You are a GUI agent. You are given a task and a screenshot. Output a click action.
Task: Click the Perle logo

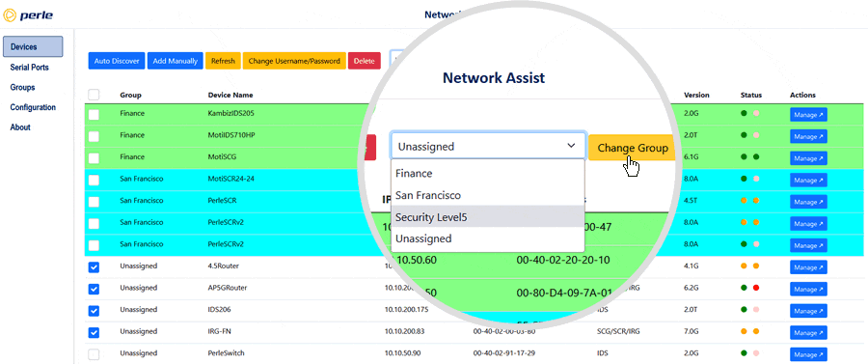(29, 15)
